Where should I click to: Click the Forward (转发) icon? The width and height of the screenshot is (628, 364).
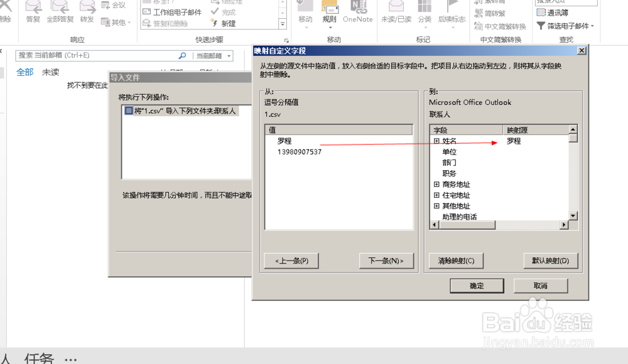[87, 11]
